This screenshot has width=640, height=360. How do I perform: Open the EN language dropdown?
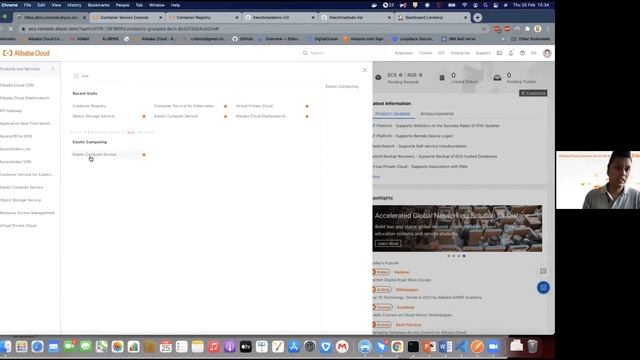tap(533, 53)
